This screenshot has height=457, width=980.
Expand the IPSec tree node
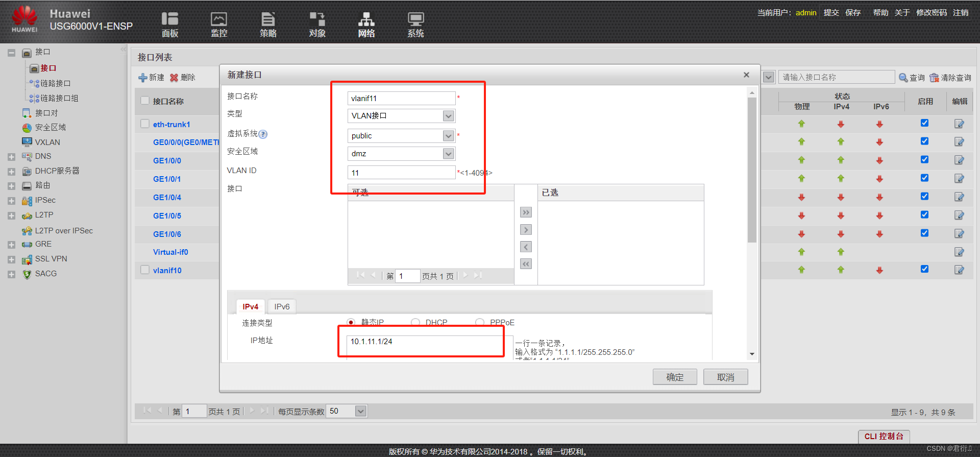[x=11, y=201]
